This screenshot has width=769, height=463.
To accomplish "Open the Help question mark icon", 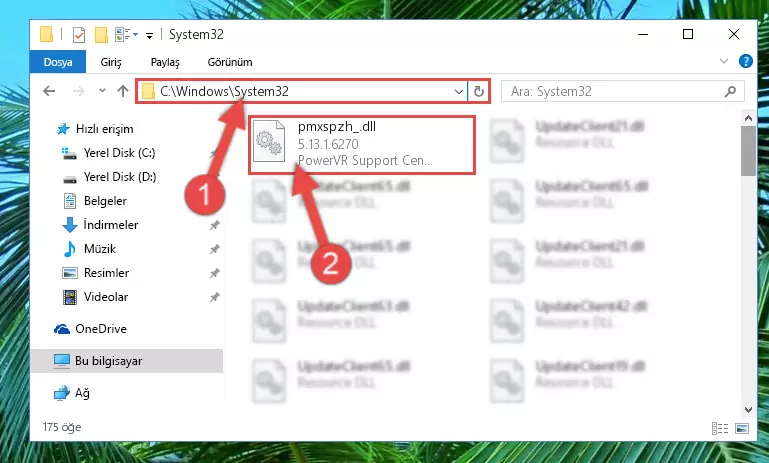I will point(745,61).
